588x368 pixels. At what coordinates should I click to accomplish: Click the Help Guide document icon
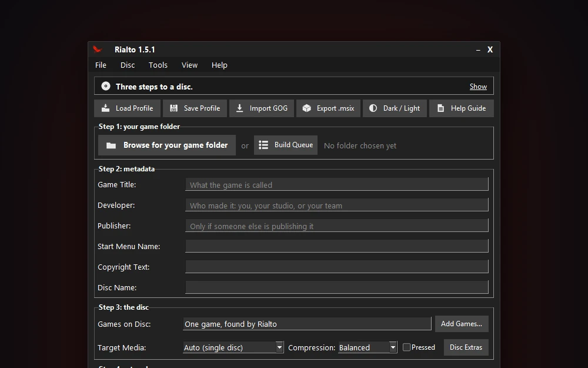point(441,108)
